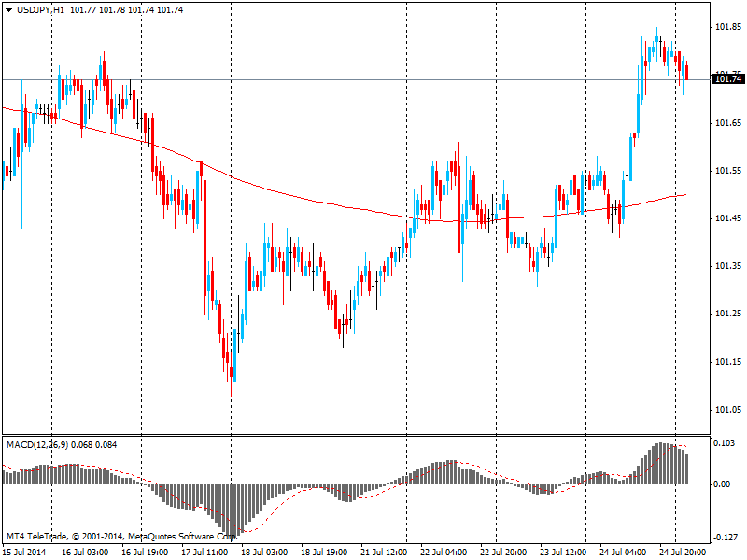Select the current price tag 101.74
This screenshot has width=747, height=560.
(x=727, y=79)
